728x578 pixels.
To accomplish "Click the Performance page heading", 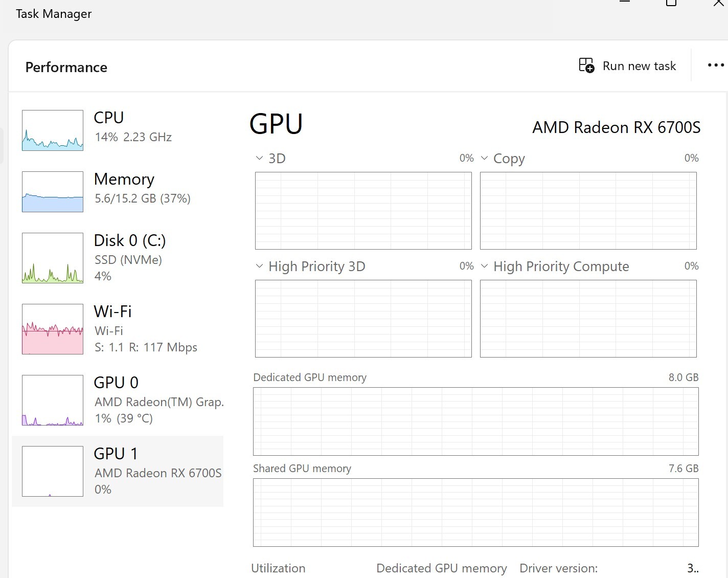I will click(66, 67).
